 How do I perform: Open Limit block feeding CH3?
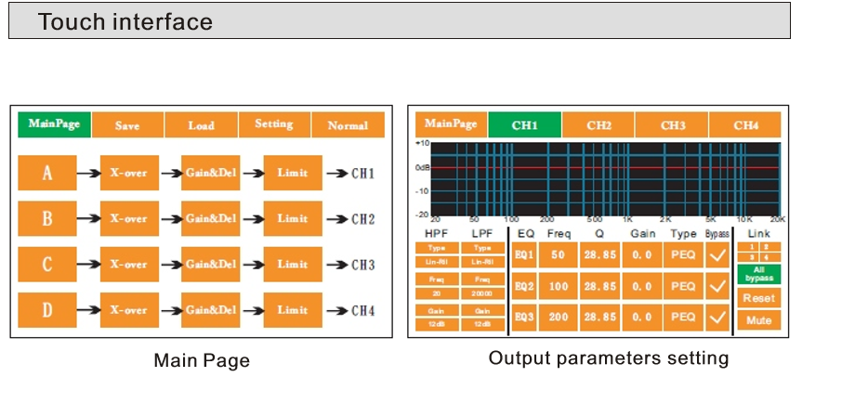293,264
